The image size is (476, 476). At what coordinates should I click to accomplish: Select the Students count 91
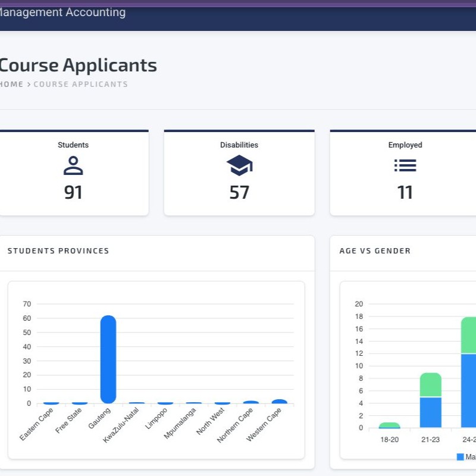pos(73,193)
